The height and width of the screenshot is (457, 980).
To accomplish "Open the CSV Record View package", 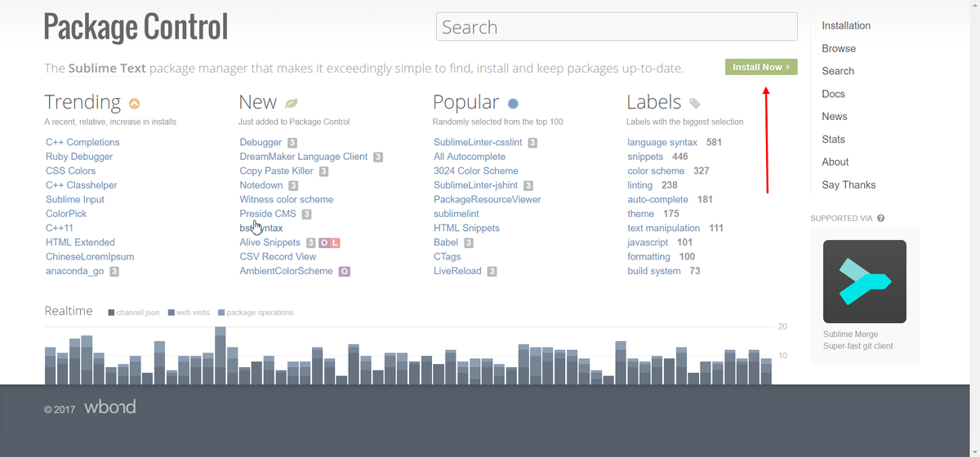I will click(278, 257).
